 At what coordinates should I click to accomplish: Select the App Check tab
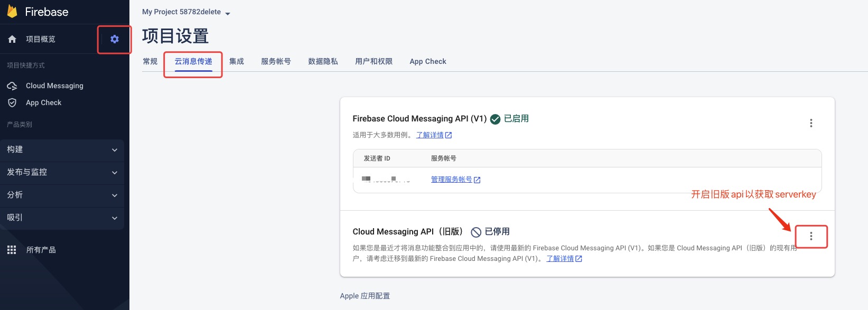tap(428, 61)
